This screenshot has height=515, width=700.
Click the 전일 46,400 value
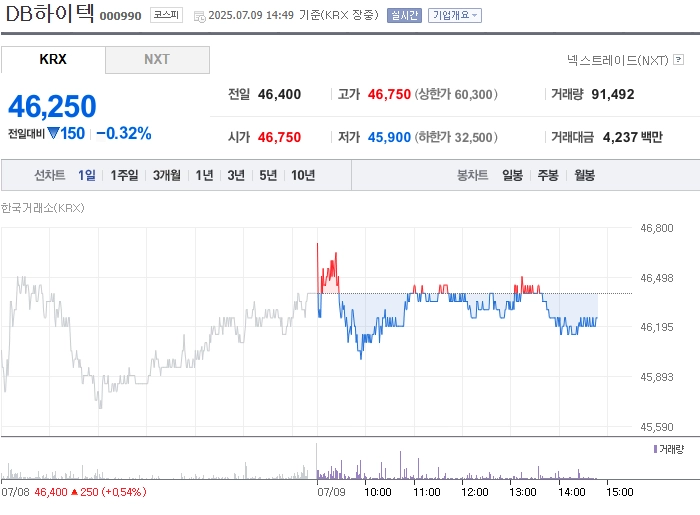point(279,94)
